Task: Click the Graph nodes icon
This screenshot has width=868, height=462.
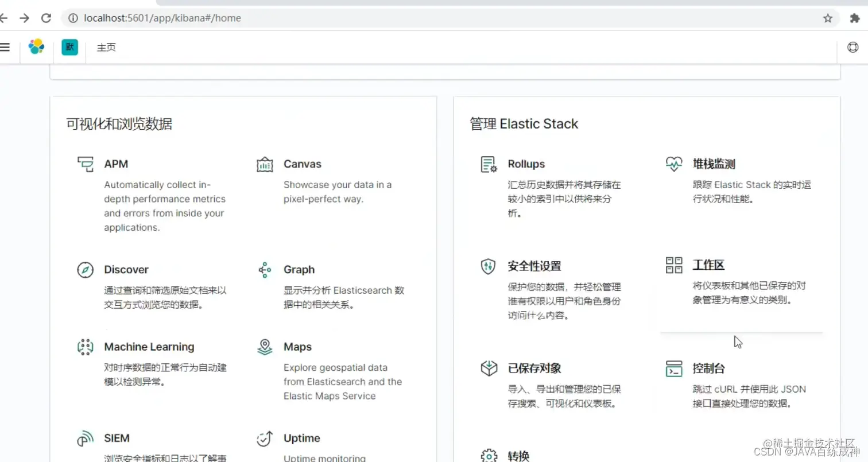Action: tap(265, 270)
